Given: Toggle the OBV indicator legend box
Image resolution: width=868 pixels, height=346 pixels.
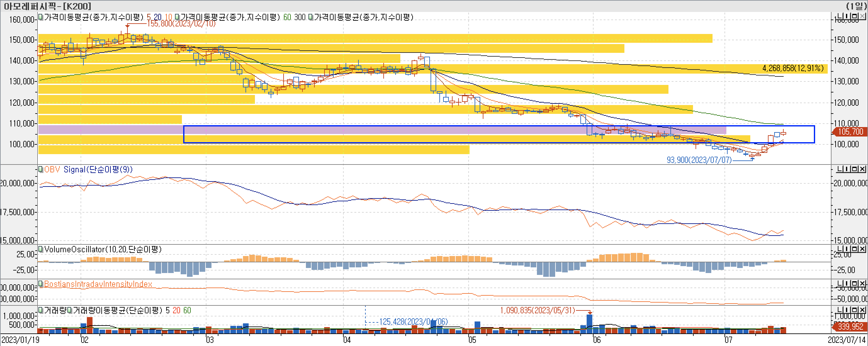Looking at the screenshot, I should pos(40,169).
